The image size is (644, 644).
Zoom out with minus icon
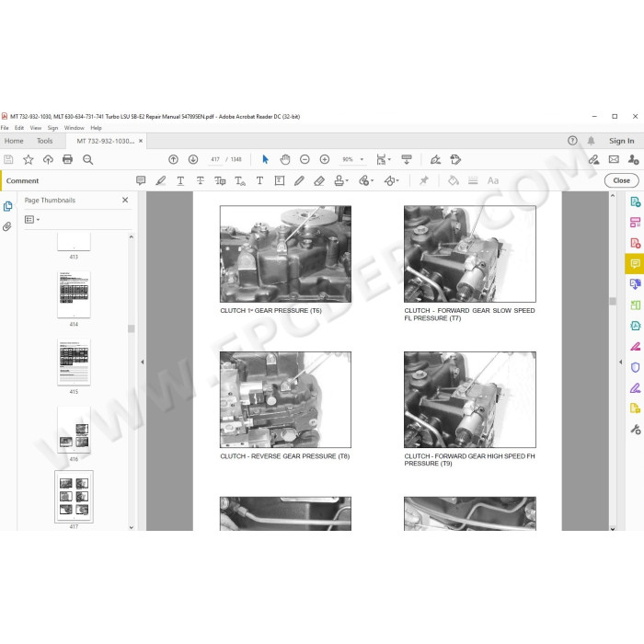pyautogui.click(x=305, y=159)
